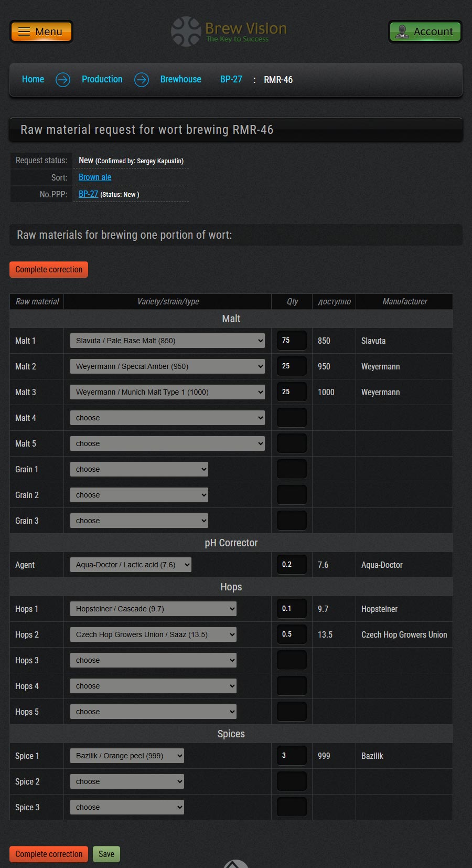
Task: Open the Spice 1 Orange peel dropdown
Action: pos(127,756)
